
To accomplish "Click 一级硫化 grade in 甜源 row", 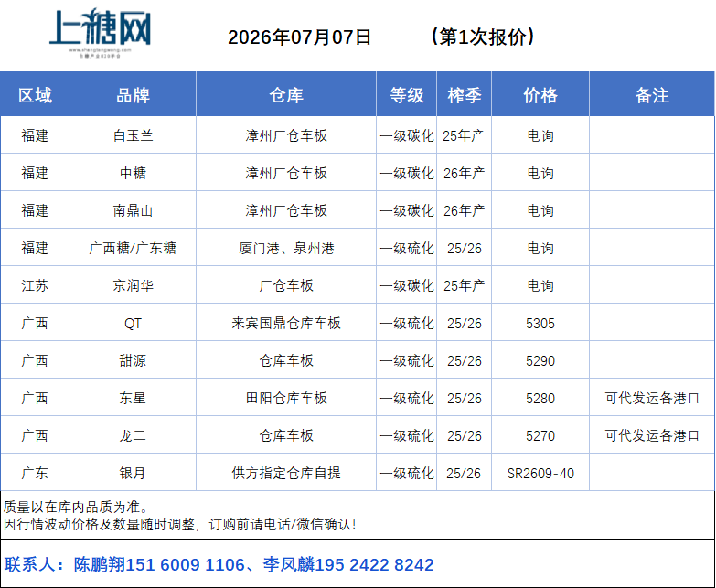I will [x=406, y=360].
